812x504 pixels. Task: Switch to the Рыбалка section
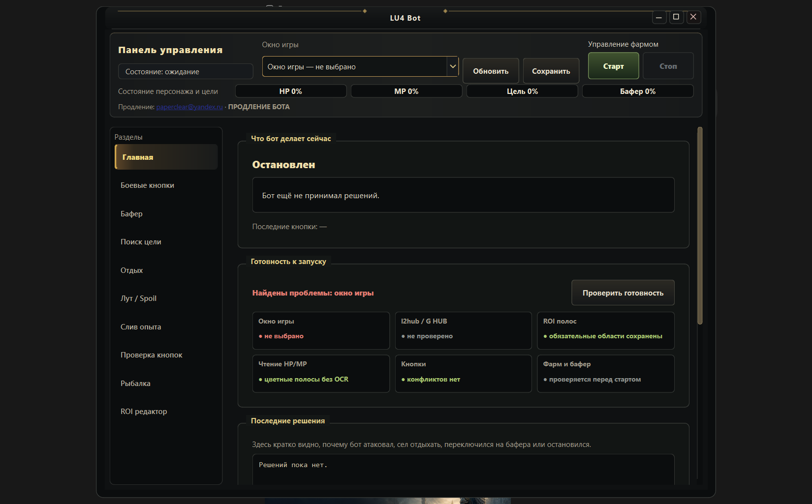166,383
